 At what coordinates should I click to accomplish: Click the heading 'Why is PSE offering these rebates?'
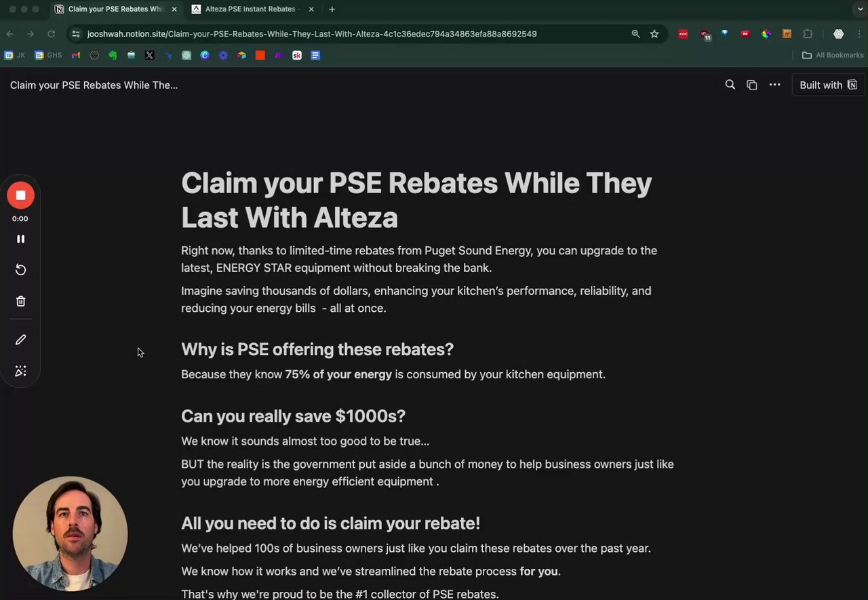pyautogui.click(x=317, y=349)
